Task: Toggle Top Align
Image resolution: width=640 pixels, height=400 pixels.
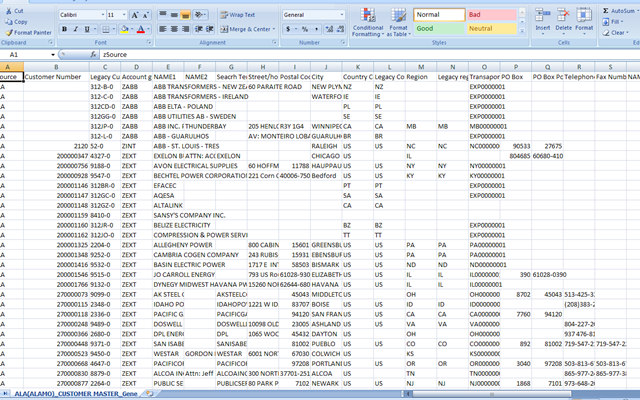Action: coord(162,15)
